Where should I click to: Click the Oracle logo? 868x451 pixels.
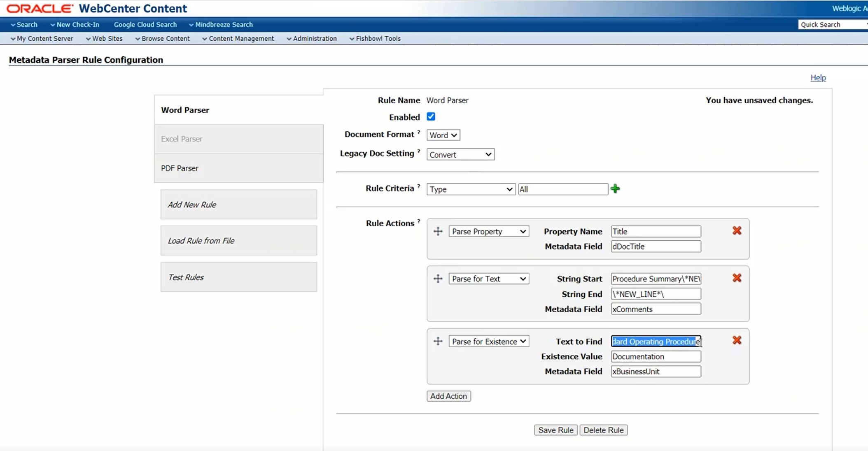pos(40,8)
